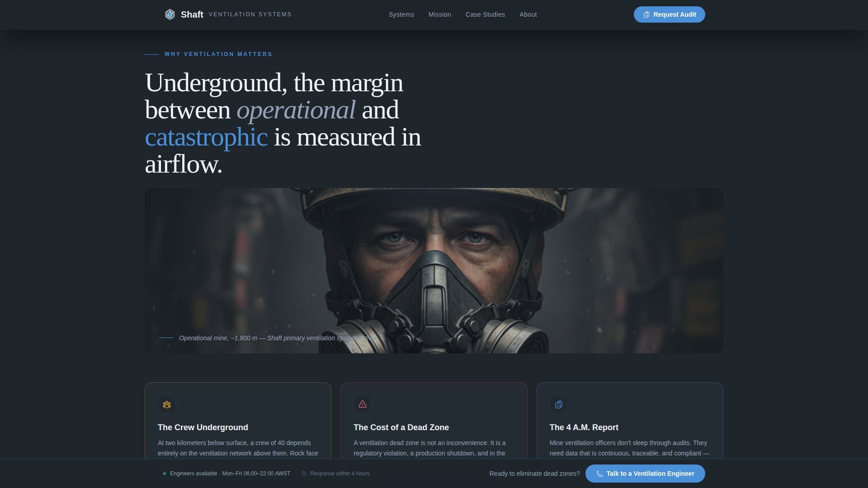Click the phone icon in the engineer button
This screenshot has width=868, height=488.
[599, 474]
